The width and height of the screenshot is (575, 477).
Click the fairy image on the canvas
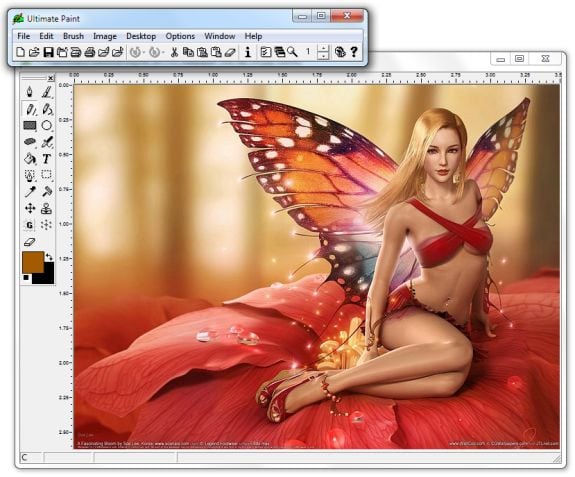(x=317, y=267)
